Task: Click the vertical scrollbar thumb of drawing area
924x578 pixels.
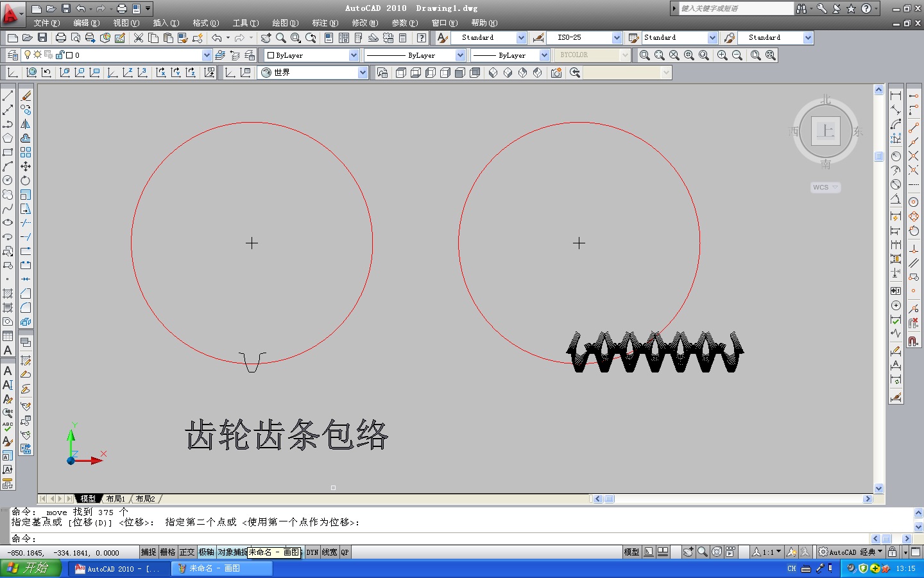Action: point(879,156)
